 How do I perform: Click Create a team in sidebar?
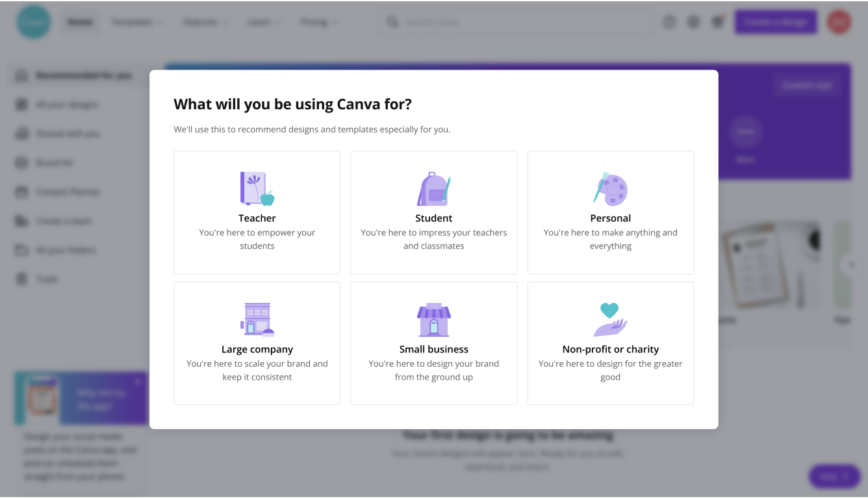(54, 221)
